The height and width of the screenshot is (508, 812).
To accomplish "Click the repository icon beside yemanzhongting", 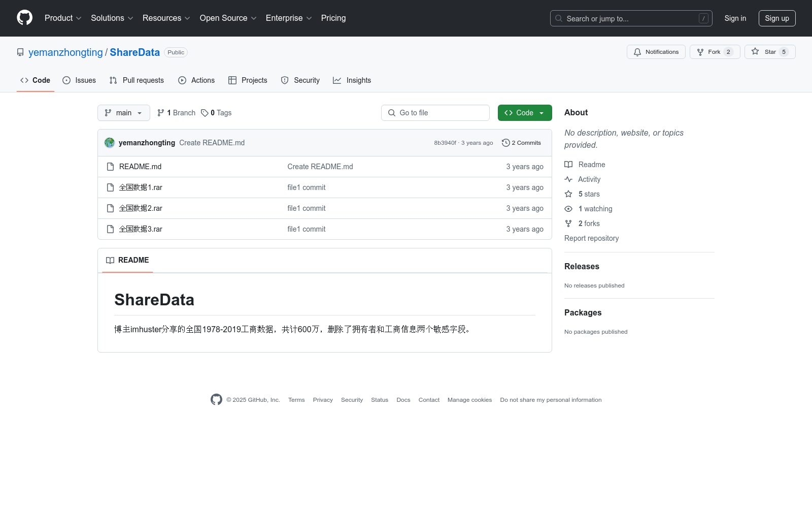I will tap(20, 52).
